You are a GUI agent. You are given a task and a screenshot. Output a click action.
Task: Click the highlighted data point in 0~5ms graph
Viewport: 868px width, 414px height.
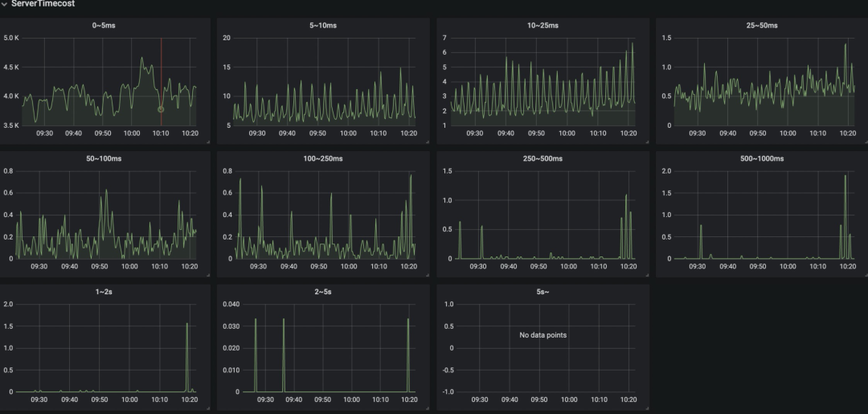coord(161,109)
